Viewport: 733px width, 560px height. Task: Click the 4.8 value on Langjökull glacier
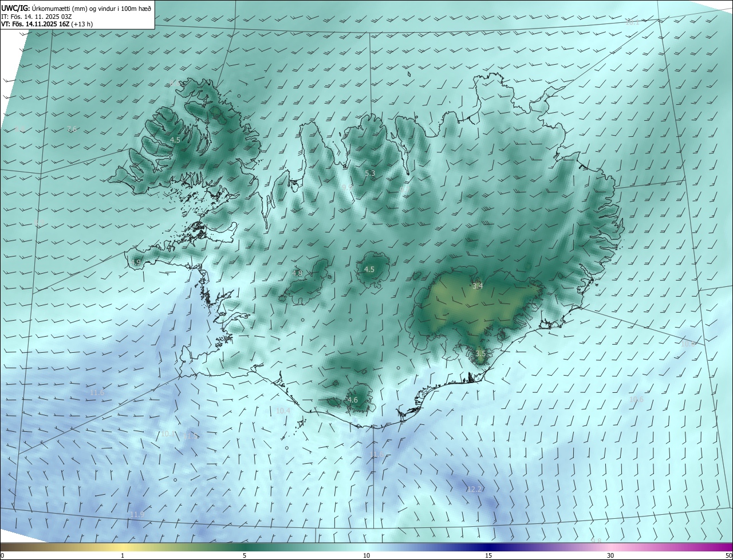pyautogui.click(x=297, y=274)
